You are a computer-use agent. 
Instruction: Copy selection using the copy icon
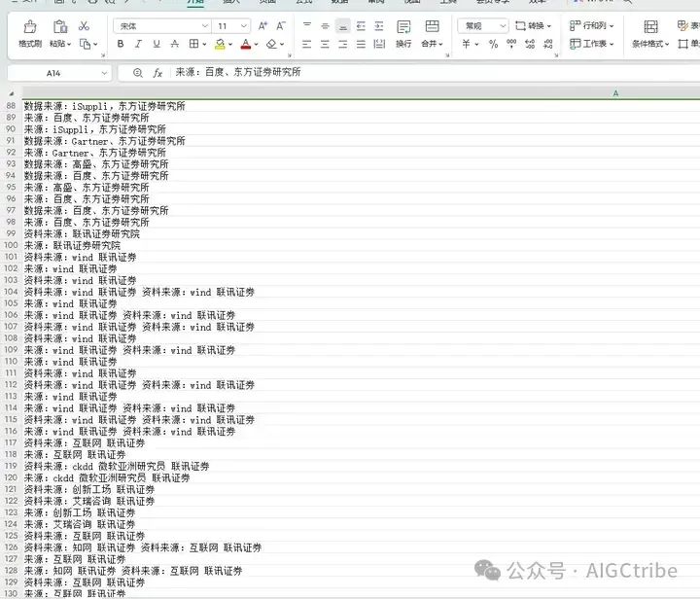tap(85, 44)
